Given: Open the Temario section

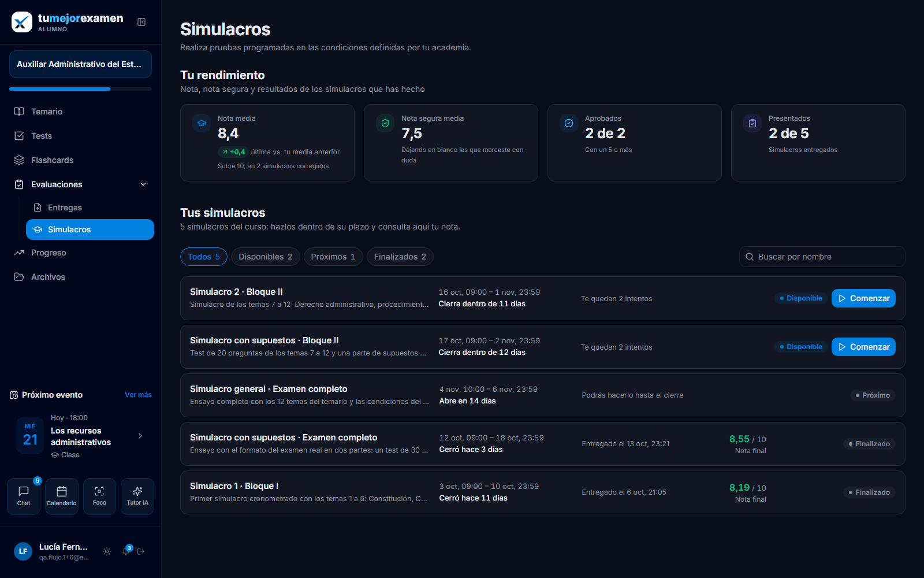Looking at the screenshot, I should pyautogui.click(x=80, y=112).
